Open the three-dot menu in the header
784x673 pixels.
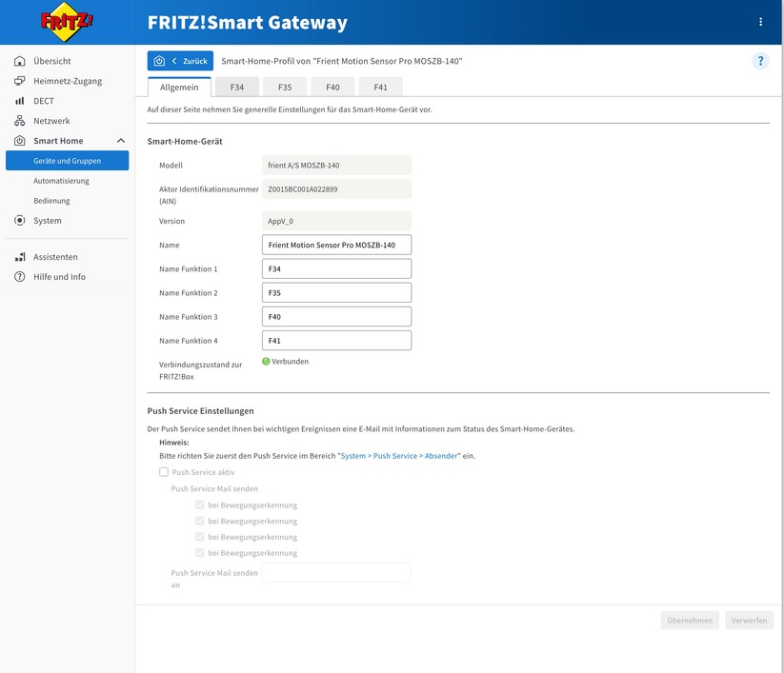760,21
